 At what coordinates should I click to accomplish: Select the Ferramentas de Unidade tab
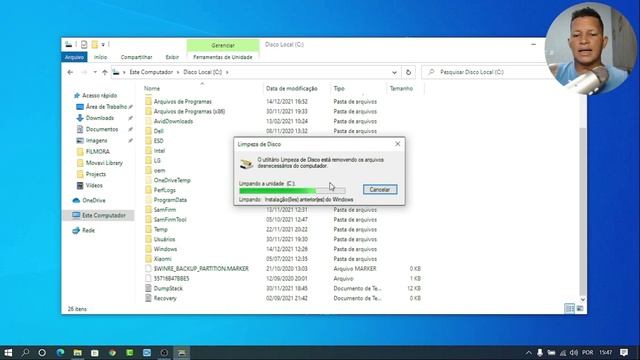coord(223,57)
